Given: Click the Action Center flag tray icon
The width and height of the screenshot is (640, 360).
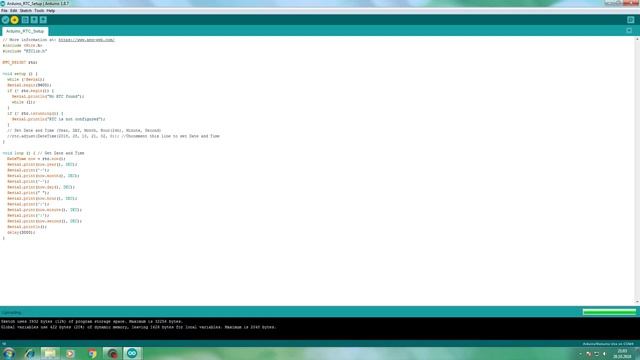Looking at the screenshot, I should coord(588,354).
